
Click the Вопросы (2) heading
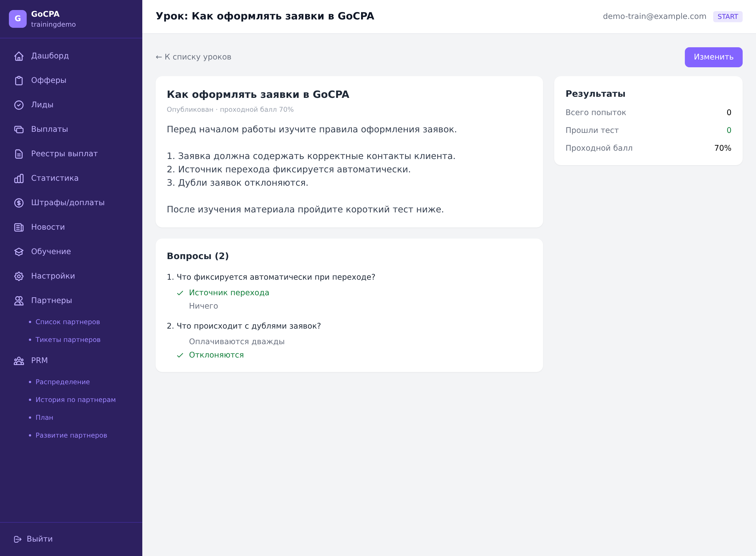(198, 256)
